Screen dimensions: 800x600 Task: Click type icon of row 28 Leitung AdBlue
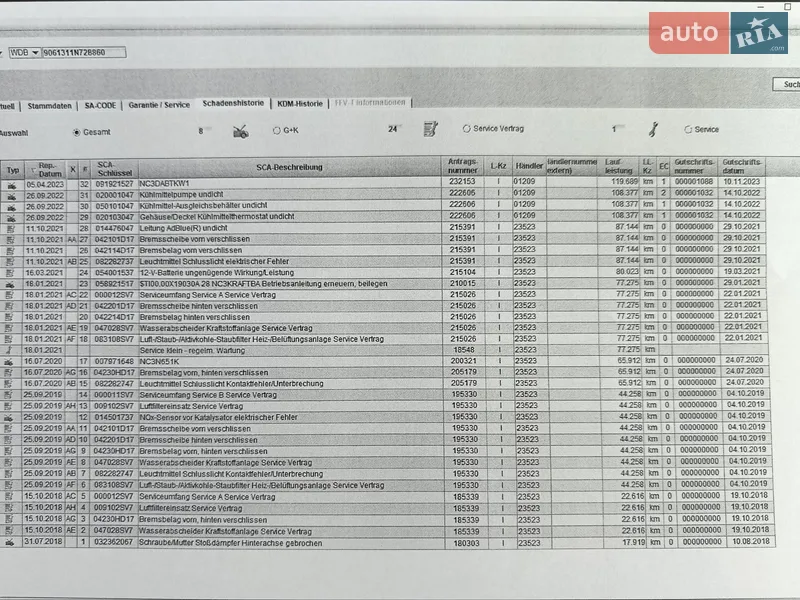pyautogui.click(x=11, y=228)
